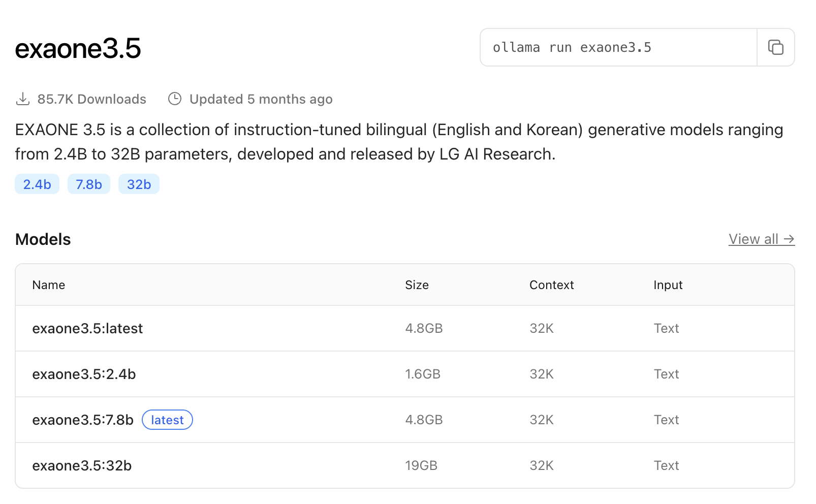Click the Updated 5 months ago text
Image resolution: width=816 pixels, height=504 pixels.
point(261,99)
